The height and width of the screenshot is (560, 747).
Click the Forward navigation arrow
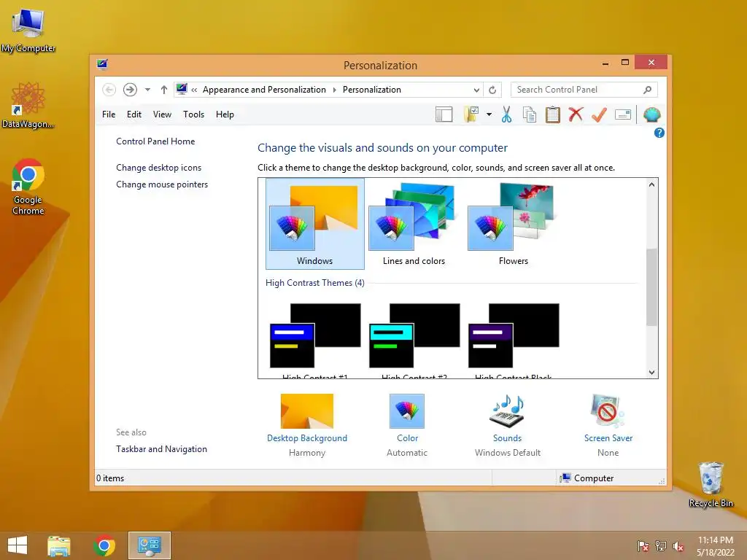130,90
